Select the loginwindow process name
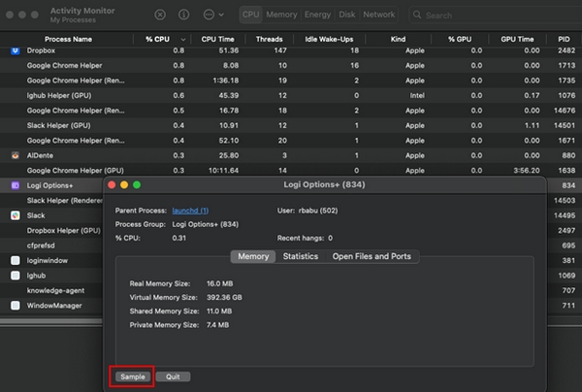 [x=48, y=261]
